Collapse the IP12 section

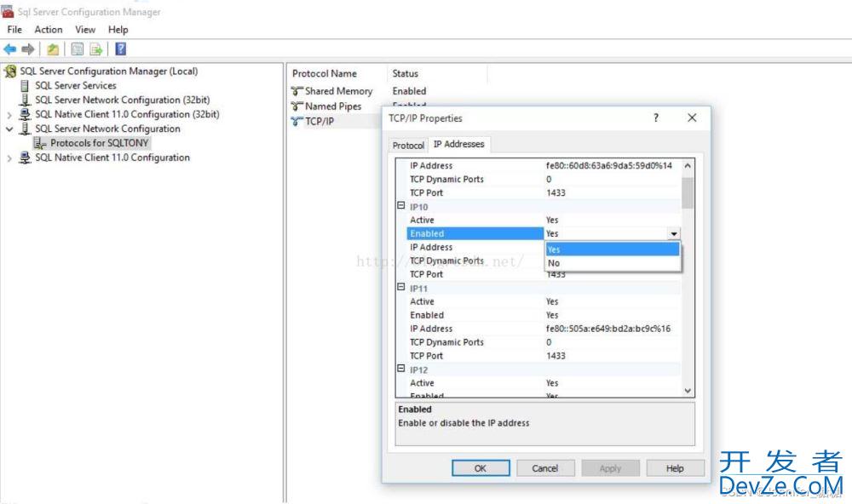click(x=401, y=369)
